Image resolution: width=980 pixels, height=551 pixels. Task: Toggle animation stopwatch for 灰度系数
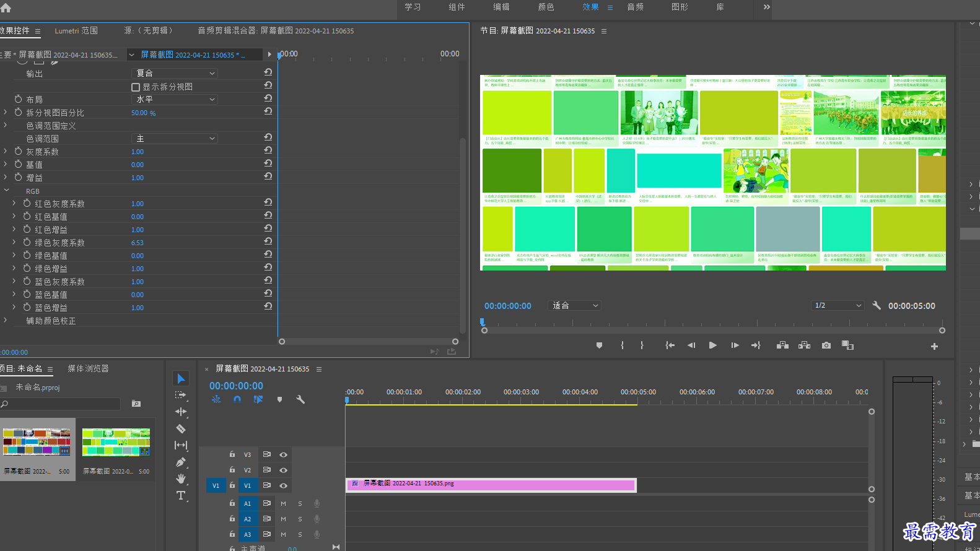[18, 151]
